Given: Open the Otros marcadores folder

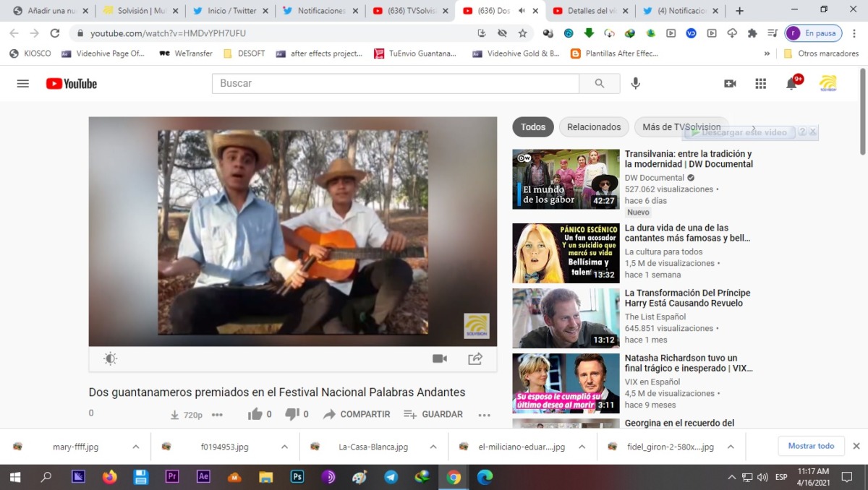Looking at the screenshot, I should [821, 53].
